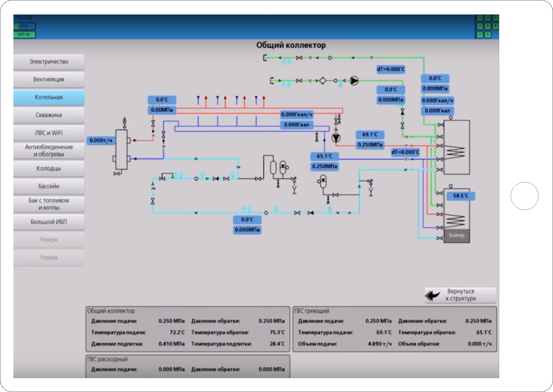Open the Большой ИБП section
Viewport: 553px width, 392px height.
pyautogui.click(x=49, y=222)
